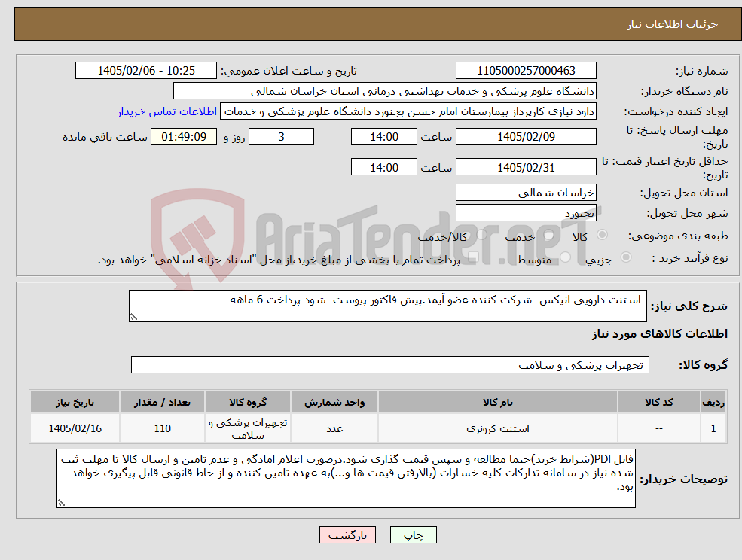Open the اطلاعات تماس خریدار link
This screenshot has height=560, width=742.
[x=167, y=111]
